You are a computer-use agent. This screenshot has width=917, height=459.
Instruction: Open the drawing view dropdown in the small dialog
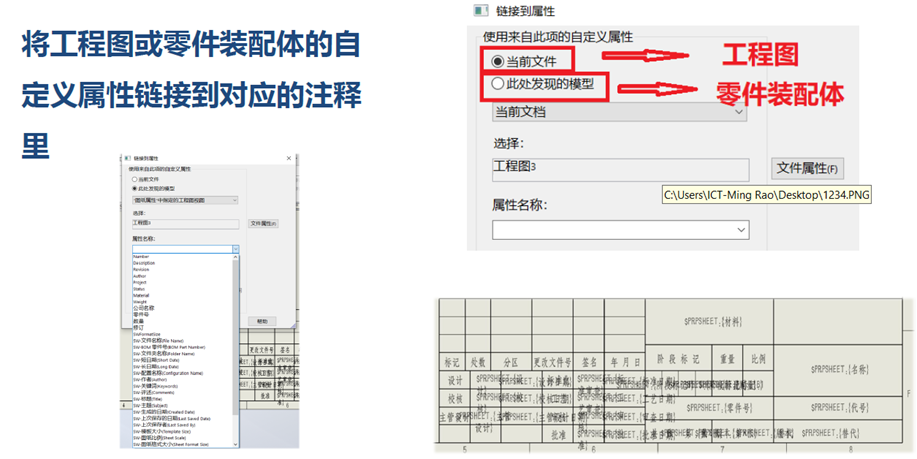tap(185, 200)
